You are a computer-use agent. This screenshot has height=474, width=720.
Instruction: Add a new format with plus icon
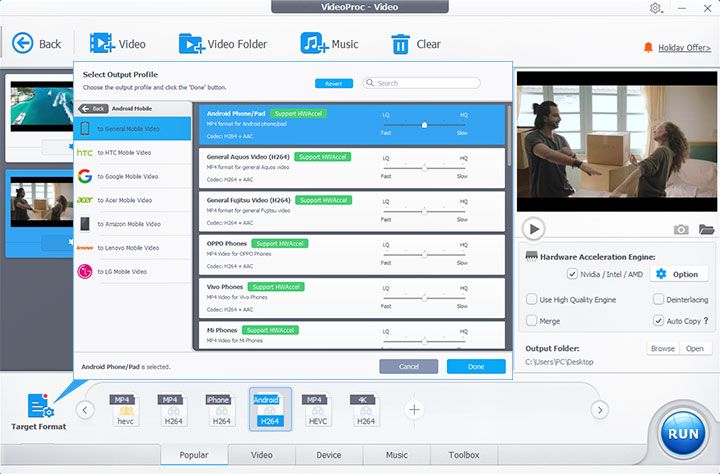[x=414, y=409]
